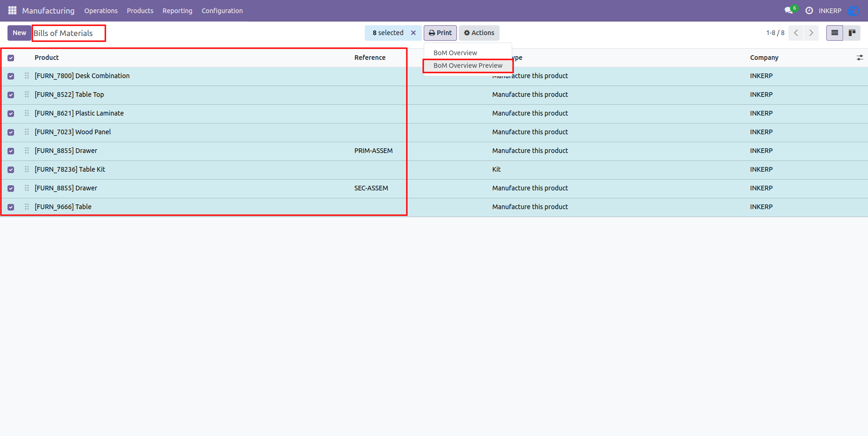868x436 pixels.
Task: Uncheck the Desk Combination row checkbox
Action: coord(11,76)
